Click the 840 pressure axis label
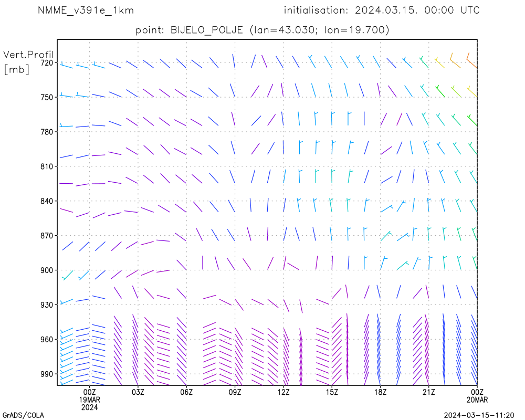This screenshot has width=525, height=420. point(47,201)
